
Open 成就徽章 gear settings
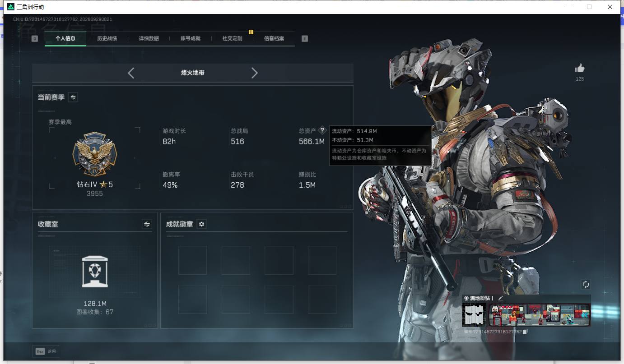point(201,224)
